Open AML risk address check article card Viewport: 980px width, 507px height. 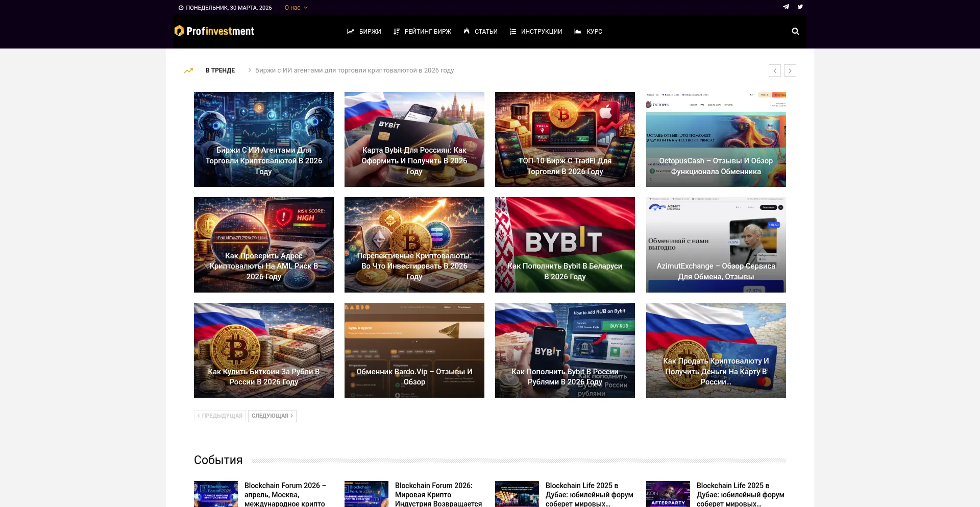click(264, 245)
